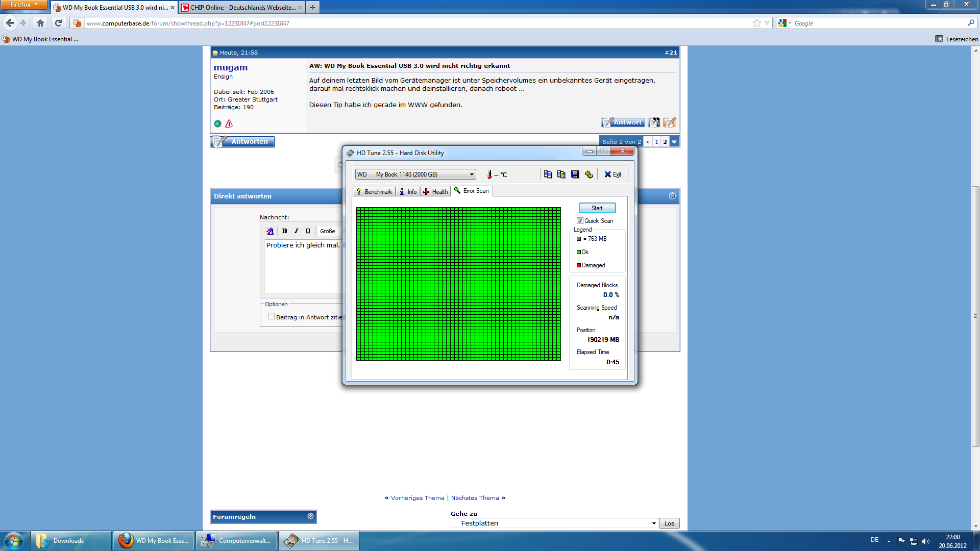Open the Festplatten forum jump dropdown
Image resolution: width=980 pixels, height=551 pixels.
(554, 523)
